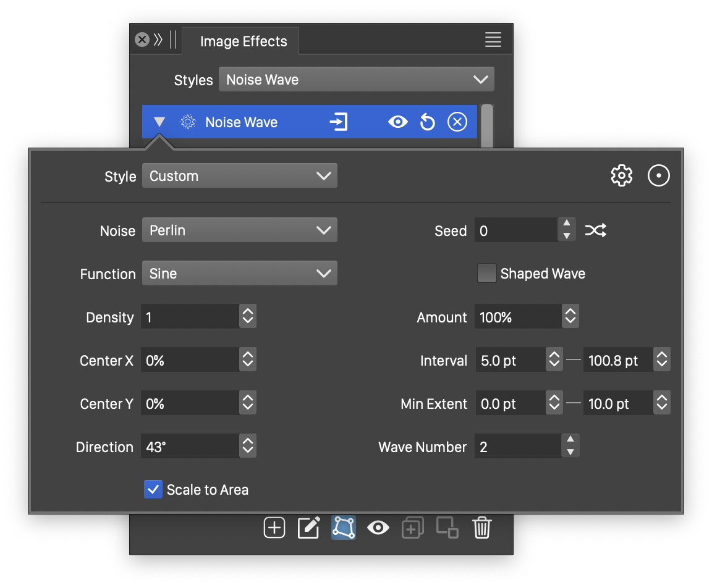Click the shuffle icon to randomize Seed
This screenshot has height=588, width=712.
596,231
